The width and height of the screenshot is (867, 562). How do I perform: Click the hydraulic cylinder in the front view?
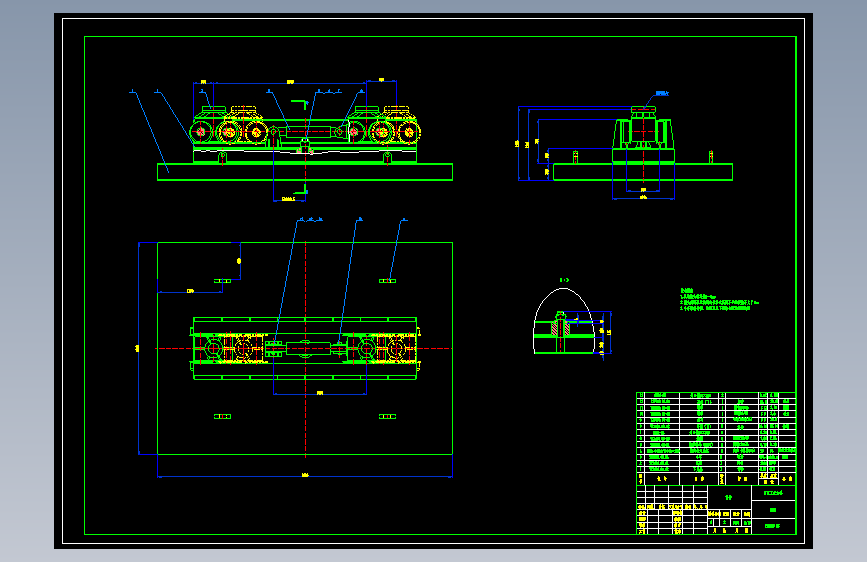pyautogui.click(x=308, y=132)
